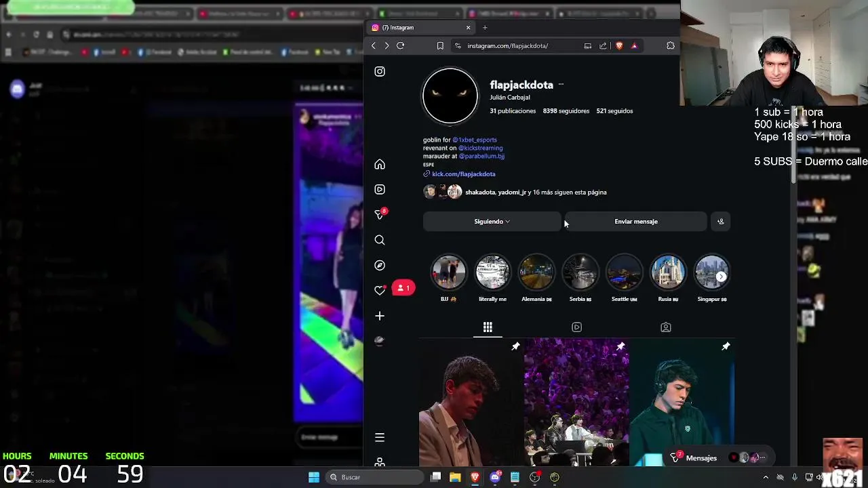The width and height of the screenshot is (868, 488).
Task: Open Brave browser from the taskbar
Action: (475, 477)
